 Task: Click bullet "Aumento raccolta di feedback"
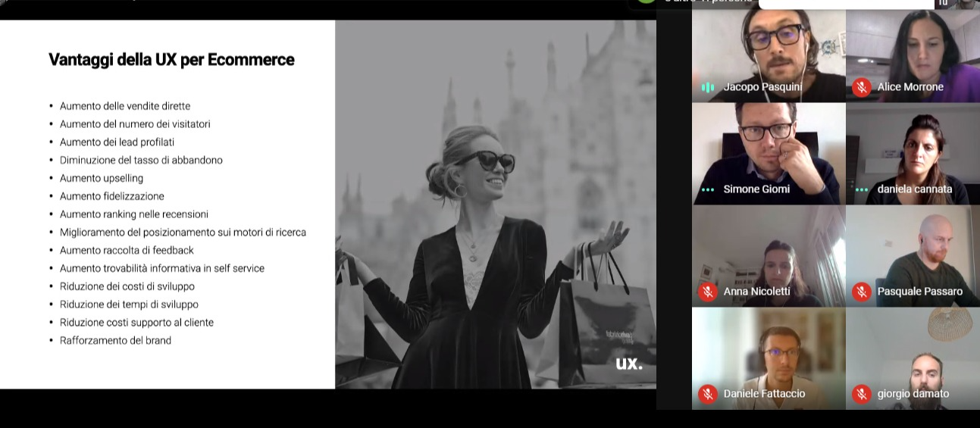pyautogui.click(x=127, y=251)
